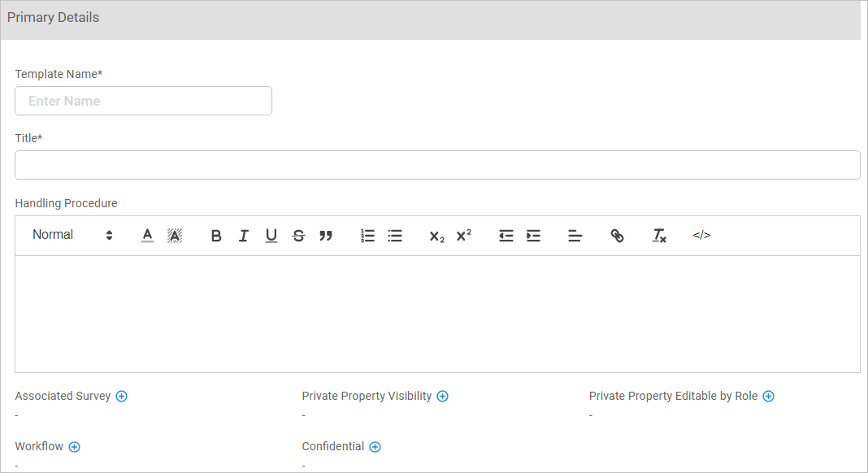Create a numbered list
868x473 pixels.
[367, 236]
